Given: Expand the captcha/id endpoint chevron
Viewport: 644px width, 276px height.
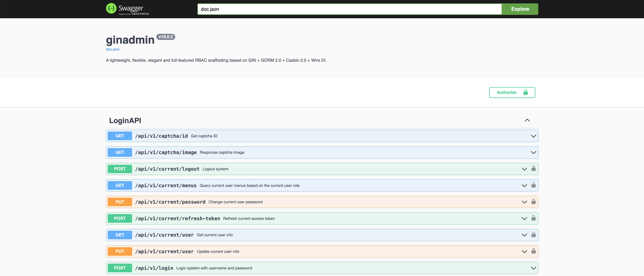Looking at the screenshot, I should pos(533,136).
